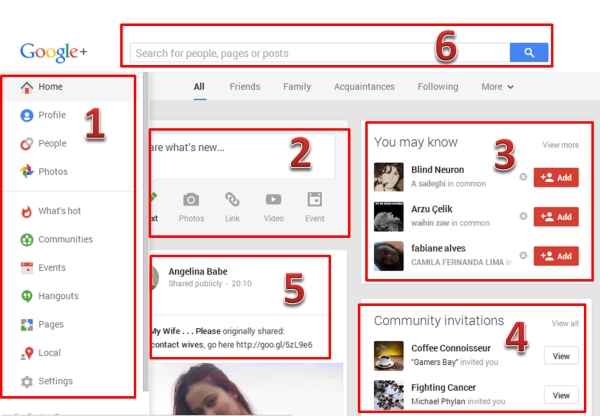The height and width of the screenshot is (416, 600).
Task: Open Arzu Çelik's profile thumbnail
Action: [388, 216]
